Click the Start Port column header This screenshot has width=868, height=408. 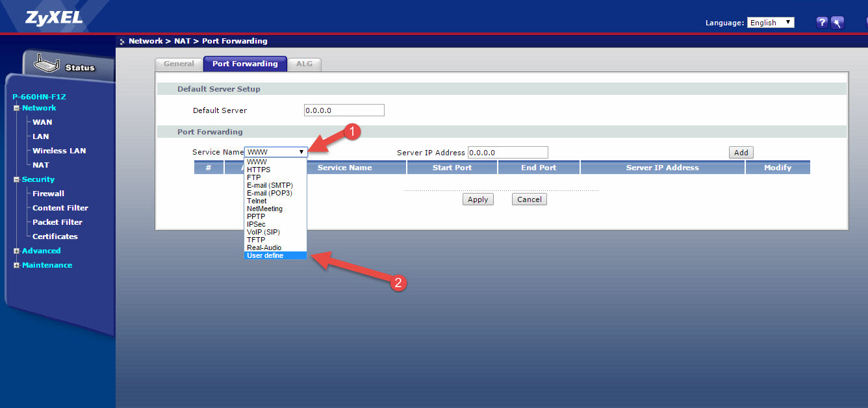coord(452,168)
